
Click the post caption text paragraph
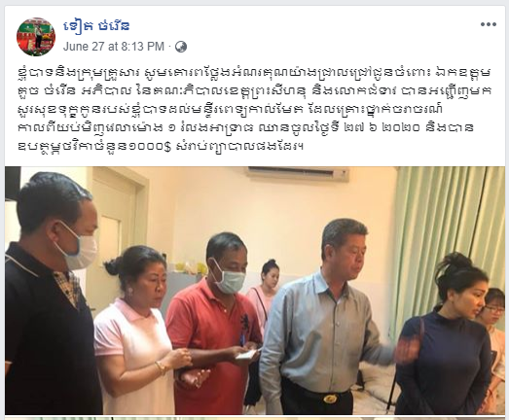coord(255,109)
